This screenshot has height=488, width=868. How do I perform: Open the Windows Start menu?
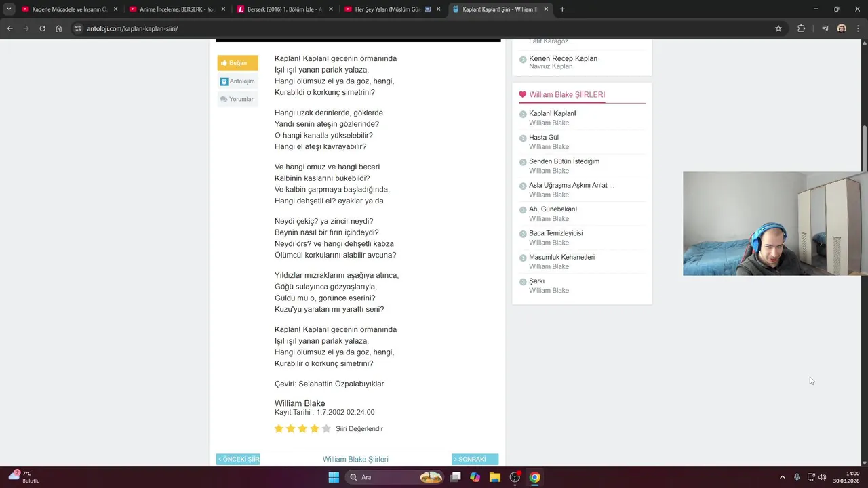334,477
